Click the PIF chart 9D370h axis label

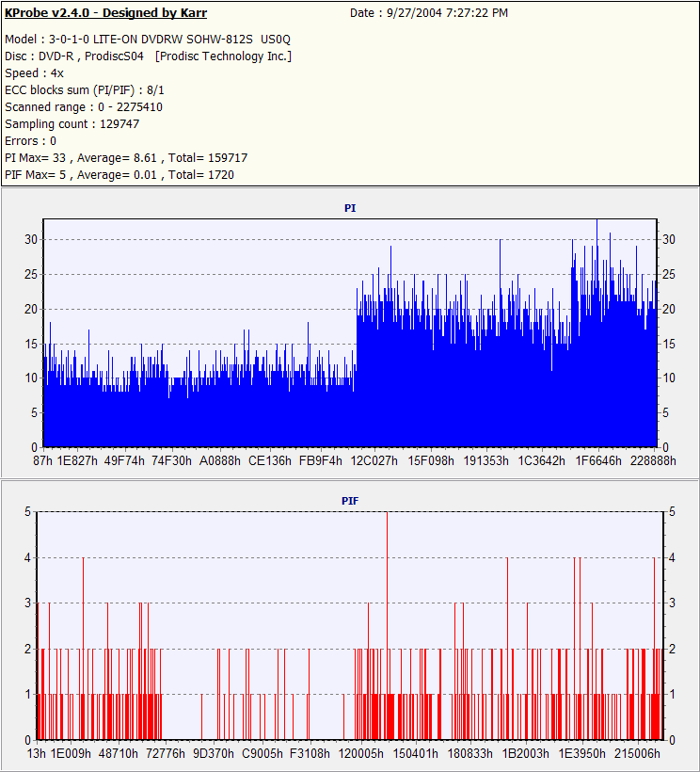click(214, 753)
